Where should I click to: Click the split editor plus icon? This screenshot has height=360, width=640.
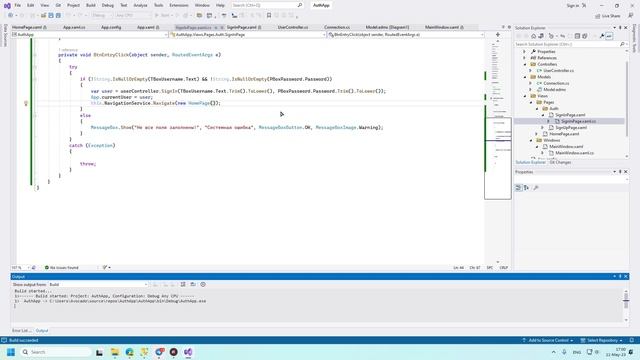498,35
